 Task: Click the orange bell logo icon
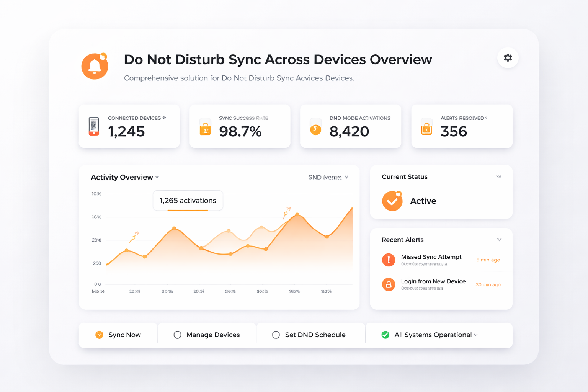[x=95, y=66]
